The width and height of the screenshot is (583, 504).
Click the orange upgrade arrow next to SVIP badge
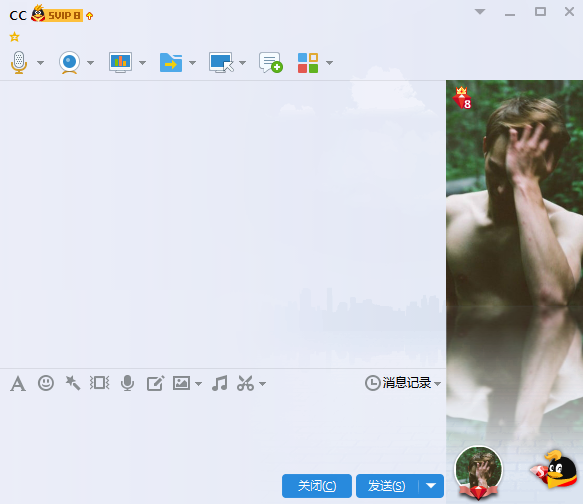[89, 16]
